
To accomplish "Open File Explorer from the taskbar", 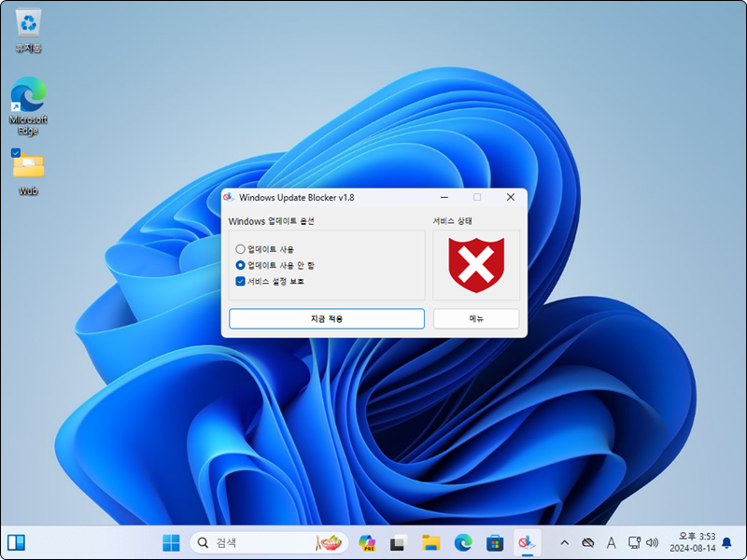I will click(x=430, y=542).
